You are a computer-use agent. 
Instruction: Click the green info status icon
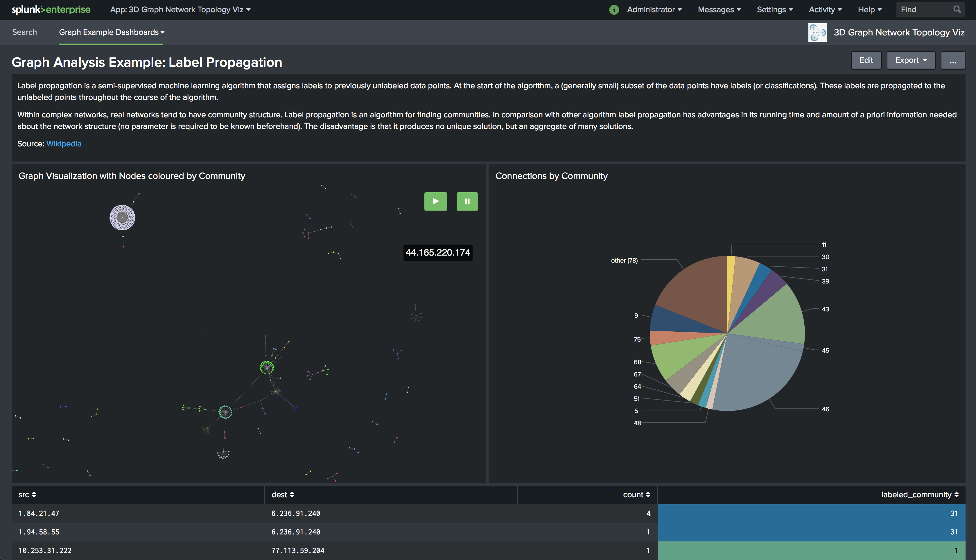tap(614, 10)
